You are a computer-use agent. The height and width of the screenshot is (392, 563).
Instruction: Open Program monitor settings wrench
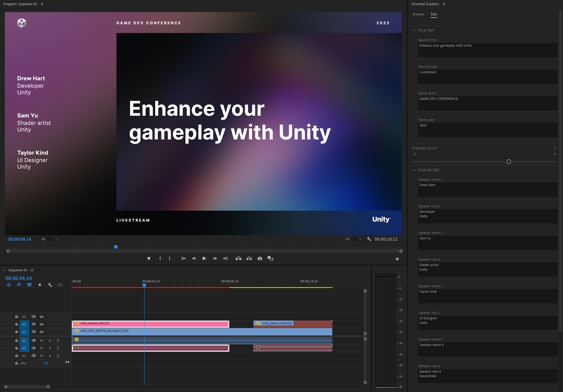coord(369,239)
